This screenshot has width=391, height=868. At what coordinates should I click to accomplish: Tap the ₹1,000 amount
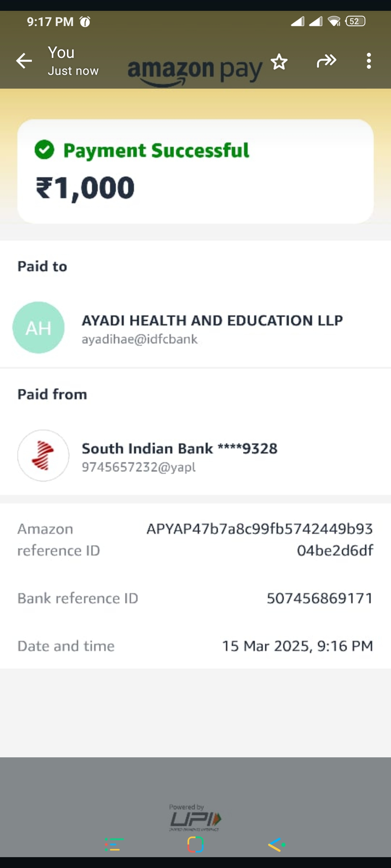pyautogui.click(x=85, y=188)
